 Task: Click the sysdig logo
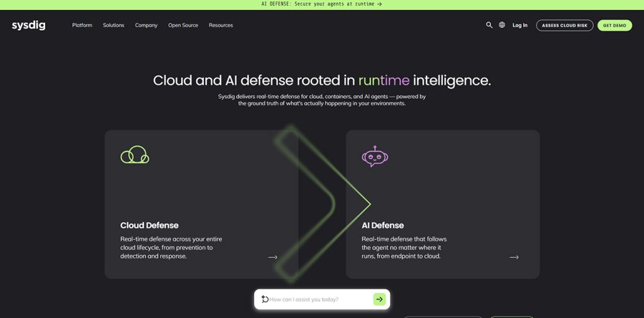click(29, 25)
